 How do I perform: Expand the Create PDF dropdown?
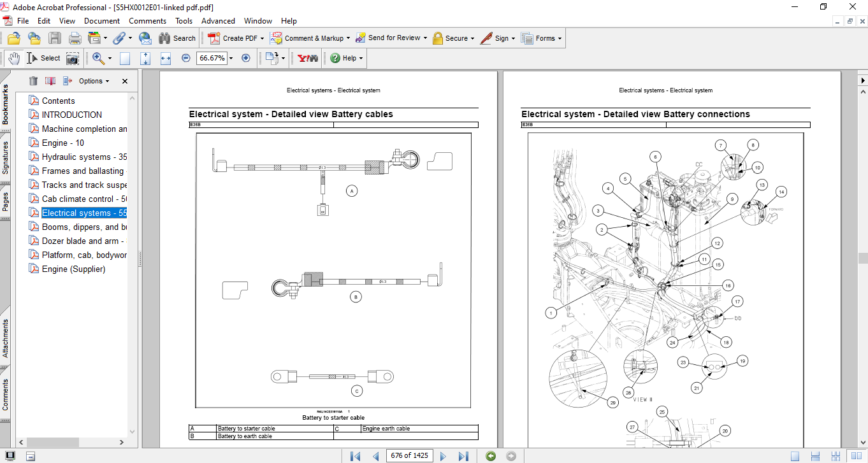click(262, 38)
